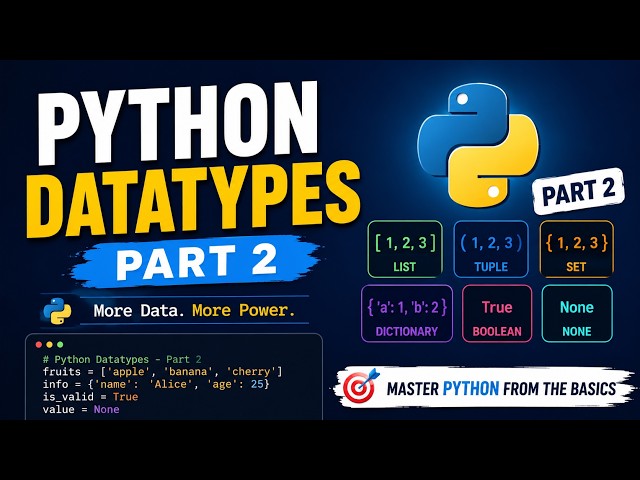Click the 'is_valid = True' code line
The image size is (640, 480).
click(x=90, y=397)
